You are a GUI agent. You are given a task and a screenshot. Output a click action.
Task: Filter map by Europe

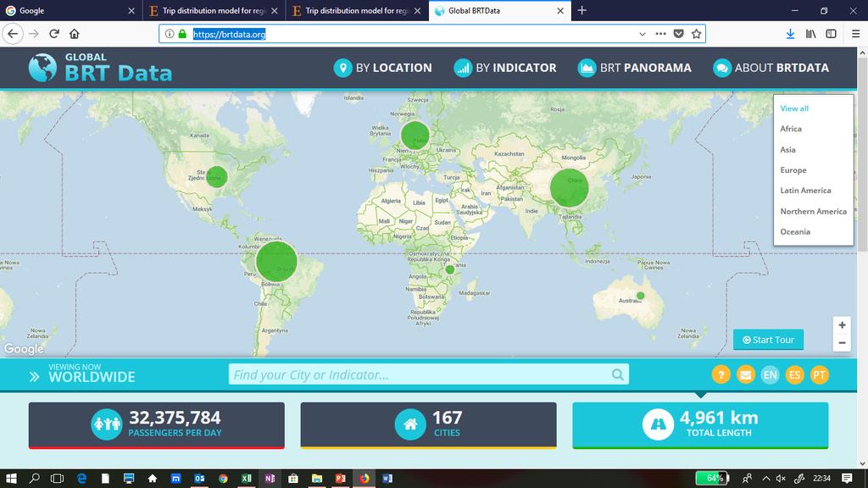click(x=793, y=169)
